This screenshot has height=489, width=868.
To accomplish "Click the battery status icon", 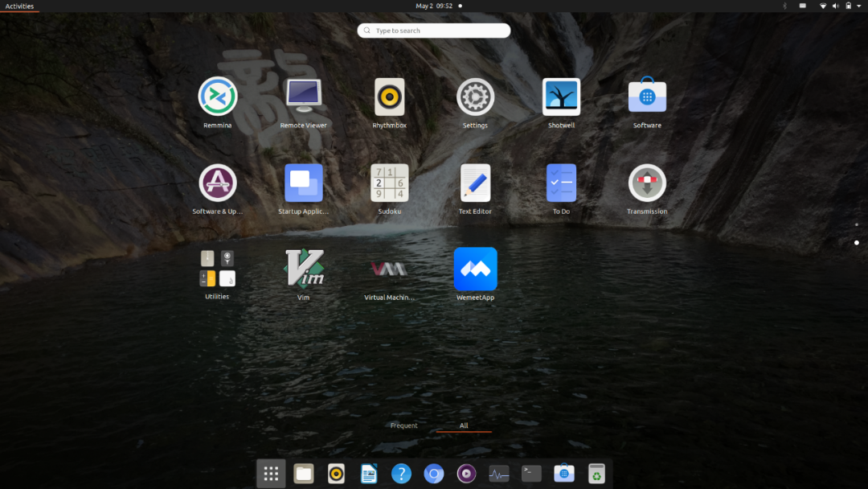I will point(849,6).
